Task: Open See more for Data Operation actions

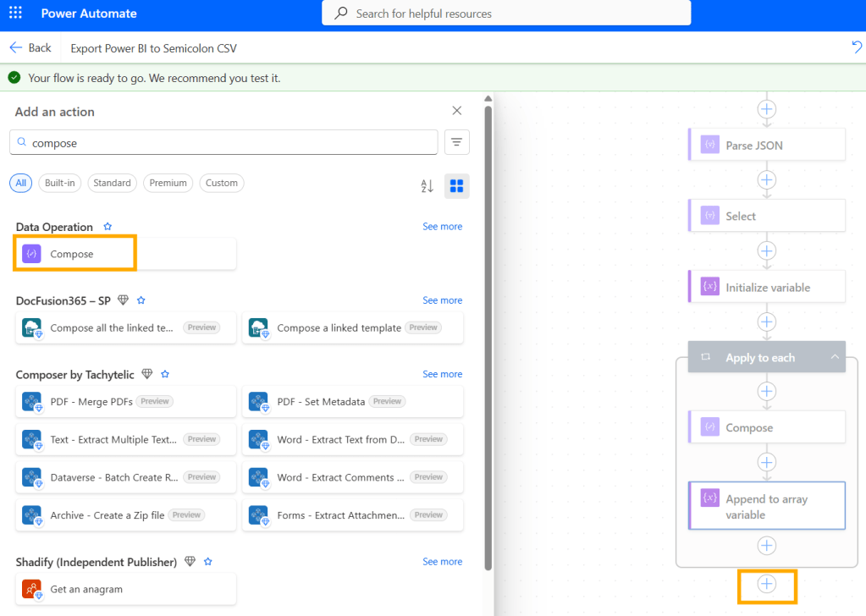Action: [442, 226]
